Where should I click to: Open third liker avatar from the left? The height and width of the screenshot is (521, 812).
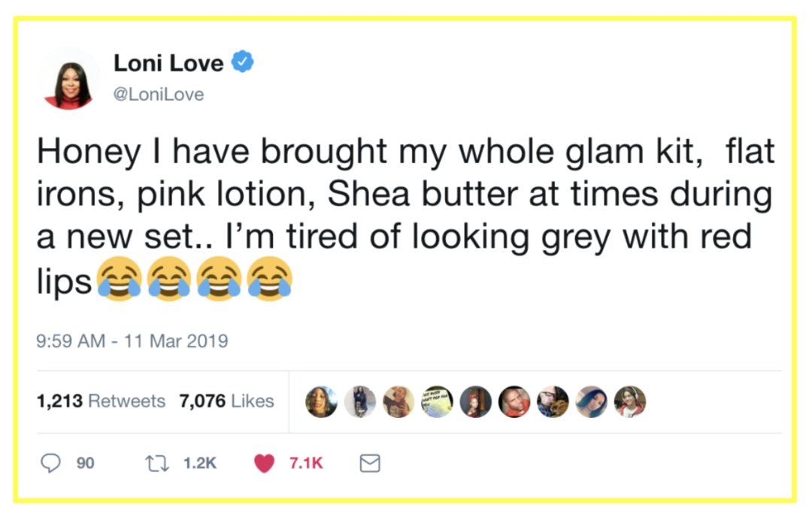coord(398,402)
